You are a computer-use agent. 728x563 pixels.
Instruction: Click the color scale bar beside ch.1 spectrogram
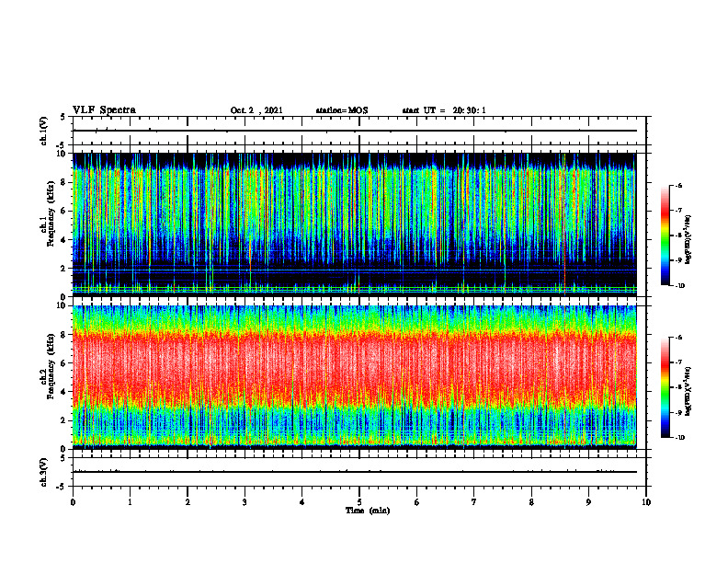[x=665, y=236]
